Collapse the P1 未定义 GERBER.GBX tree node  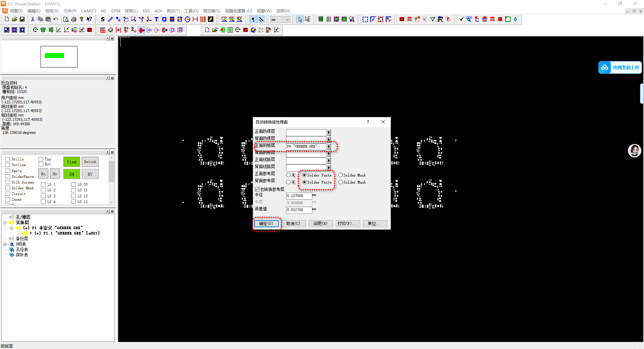coord(11,228)
